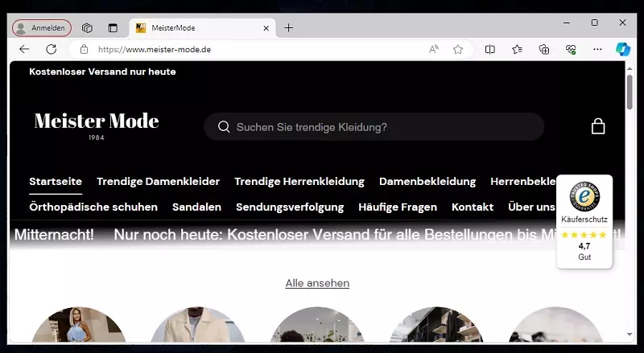Add this page to favorites star
The image size is (644, 353).
click(x=458, y=50)
